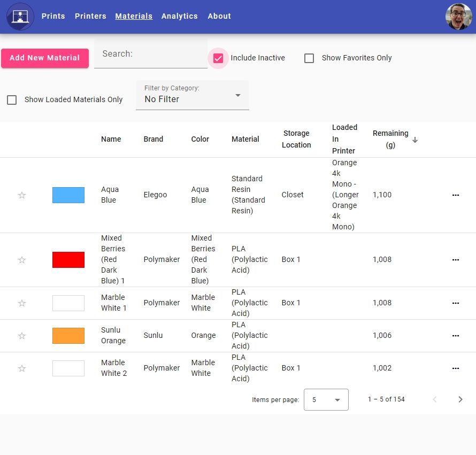Viewport: 476px width, 455px height.
Task: Go to next page of materials
Action: coord(460,399)
